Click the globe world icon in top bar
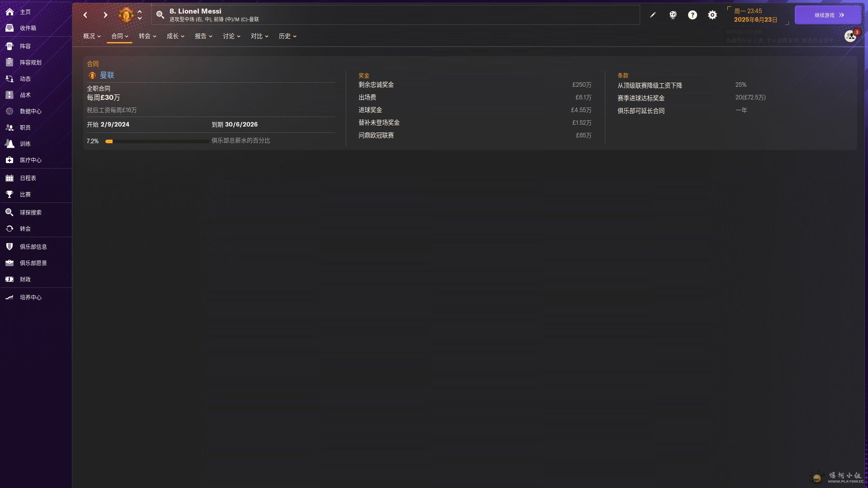The height and width of the screenshot is (488, 868). tap(673, 15)
